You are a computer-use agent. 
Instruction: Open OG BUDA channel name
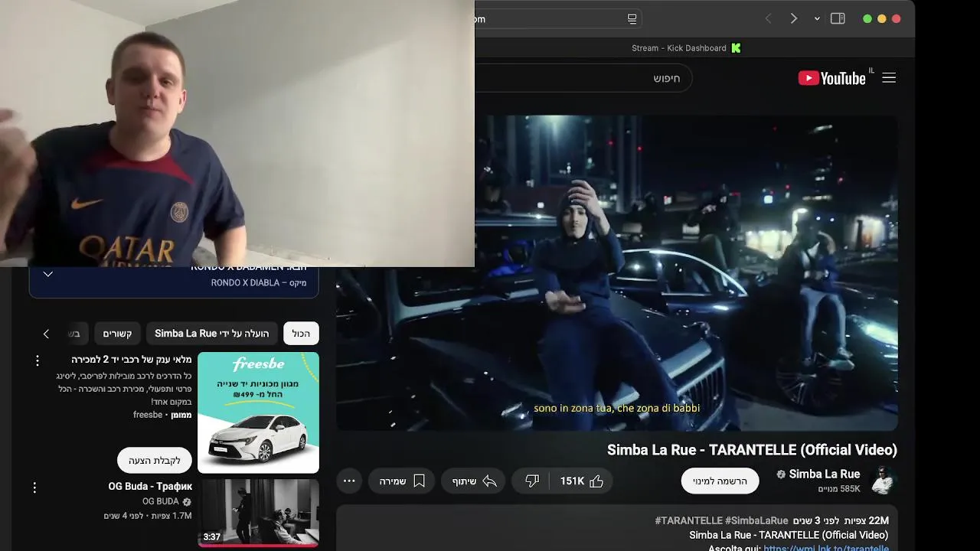click(x=161, y=501)
